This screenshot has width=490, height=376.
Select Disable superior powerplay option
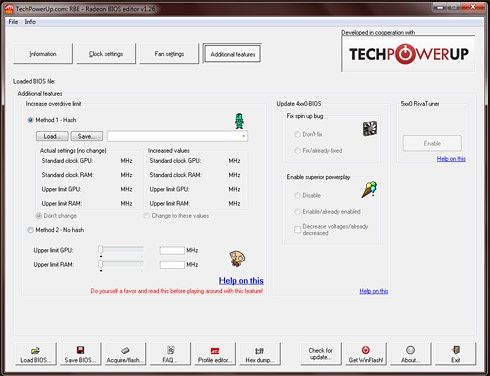(297, 195)
